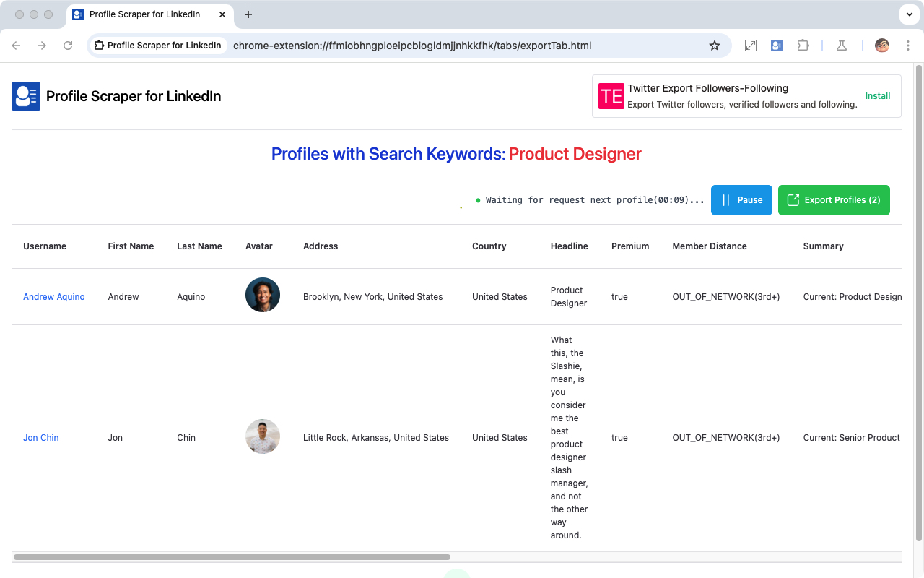Click the Twitter Export Followers-Following title

tap(708, 88)
